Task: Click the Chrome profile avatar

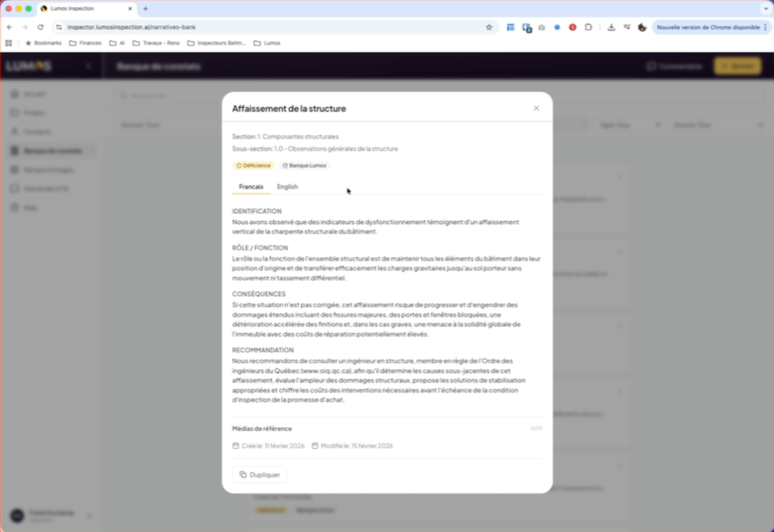Action: coord(642,27)
